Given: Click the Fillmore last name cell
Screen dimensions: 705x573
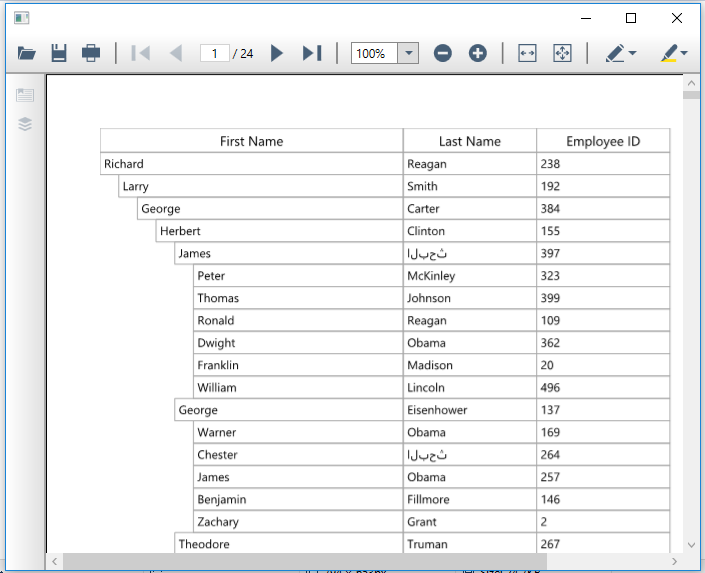Looking at the screenshot, I should [469, 500].
